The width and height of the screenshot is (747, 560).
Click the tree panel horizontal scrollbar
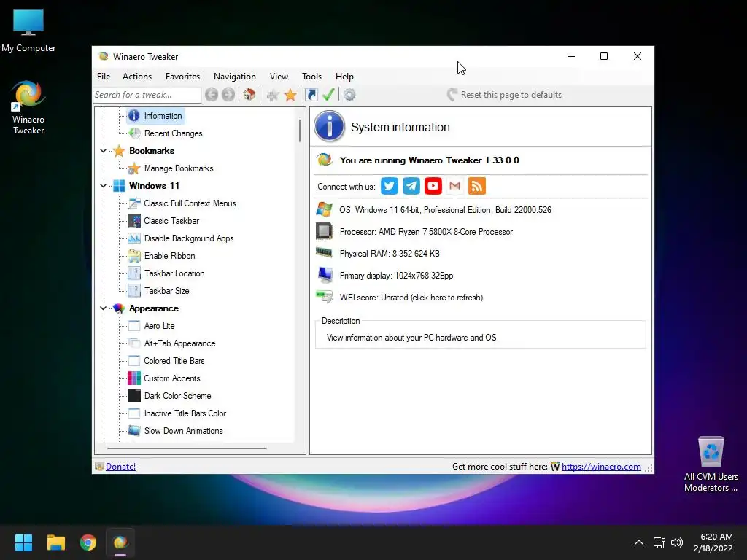click(187, 448)
